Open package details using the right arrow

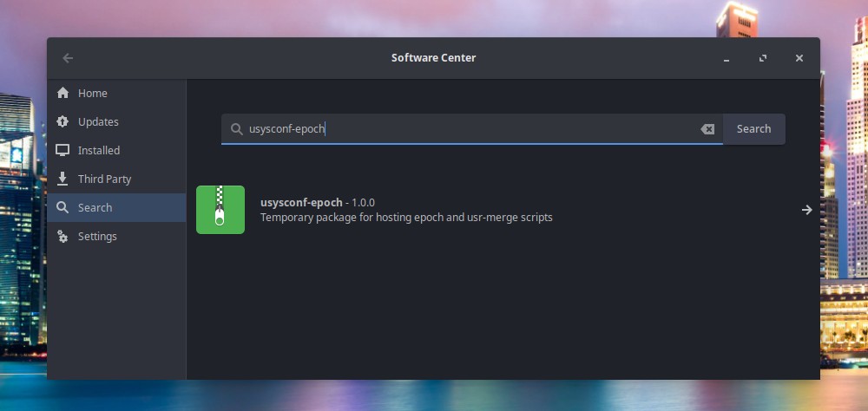pos(806,210)
